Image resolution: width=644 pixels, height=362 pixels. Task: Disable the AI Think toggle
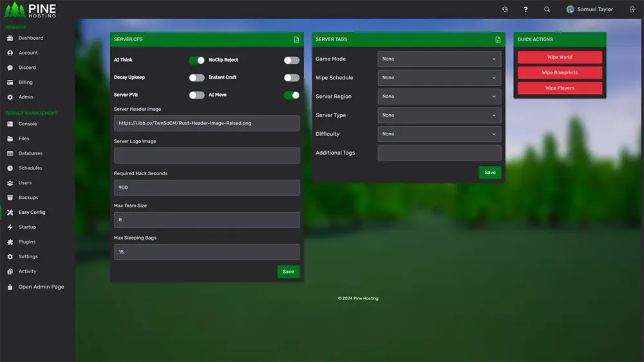(x=196, y=61)
